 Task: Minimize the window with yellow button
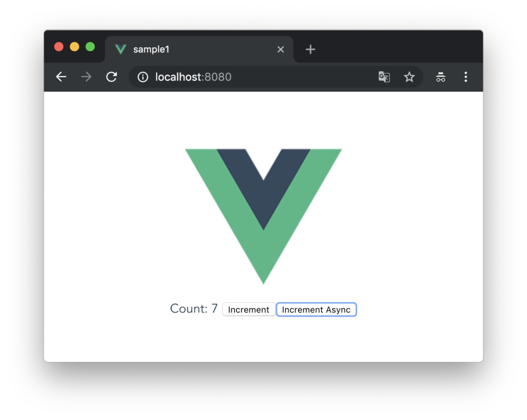click(75, 47)
